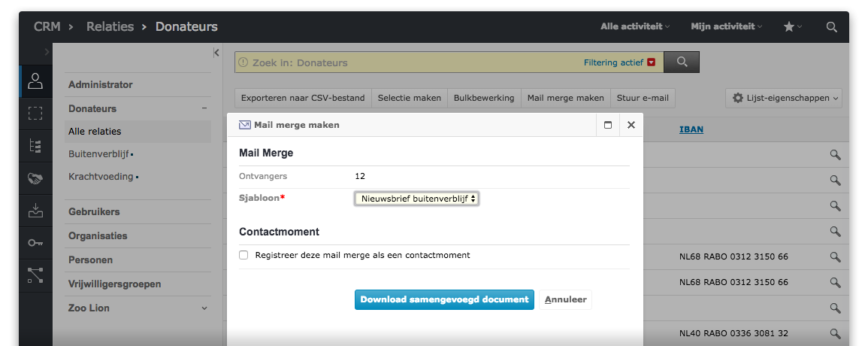This screenshot has height=346, width=868.
Task: Click Download samengevoegd document button
Action: pos(444,299)
